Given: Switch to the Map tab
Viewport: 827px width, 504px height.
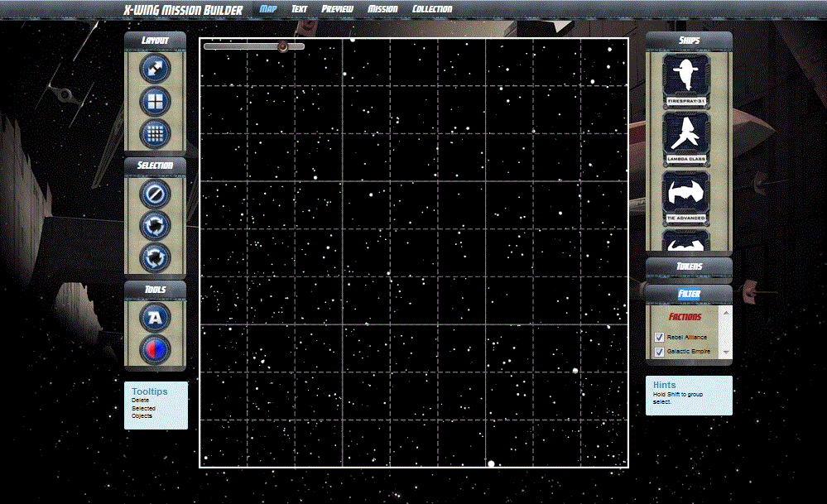Looking at the screenshot, I should [268, 9].
